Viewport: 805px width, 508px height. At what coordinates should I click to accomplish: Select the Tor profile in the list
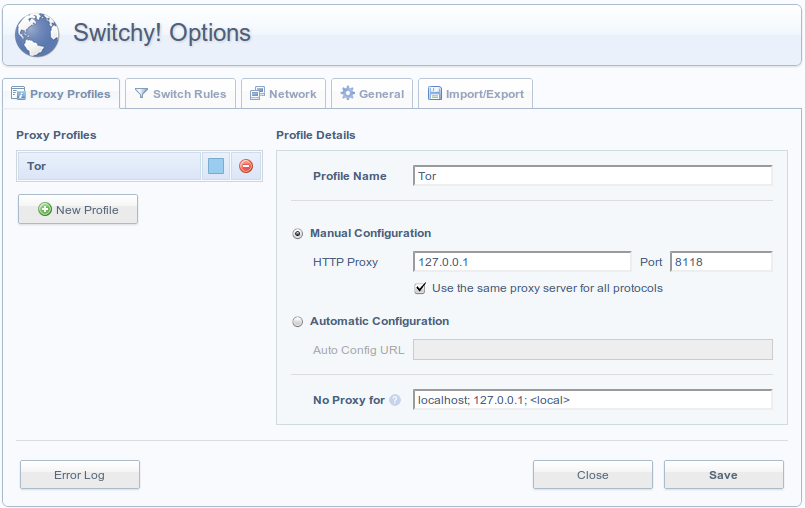(x=109, y=166)
